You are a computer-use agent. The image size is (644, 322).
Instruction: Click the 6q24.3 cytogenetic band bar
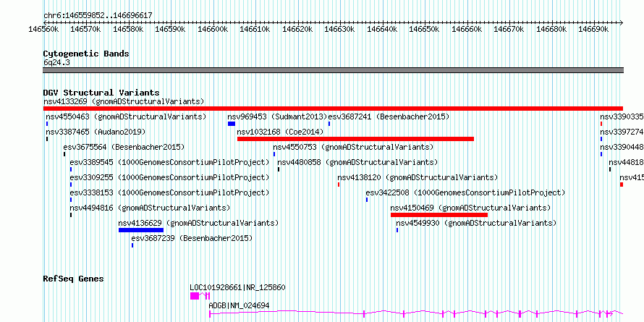point(333,70)
